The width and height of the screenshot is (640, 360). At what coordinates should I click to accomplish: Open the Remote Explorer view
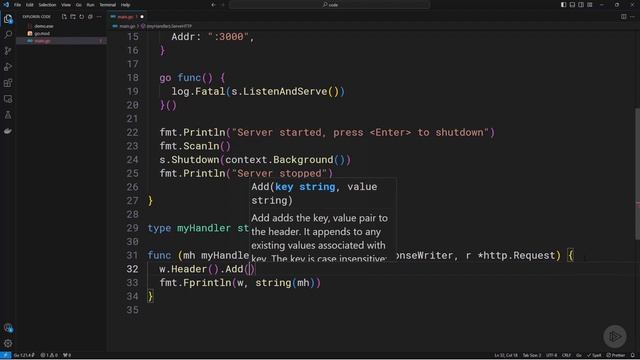click(x=8, y=99)
